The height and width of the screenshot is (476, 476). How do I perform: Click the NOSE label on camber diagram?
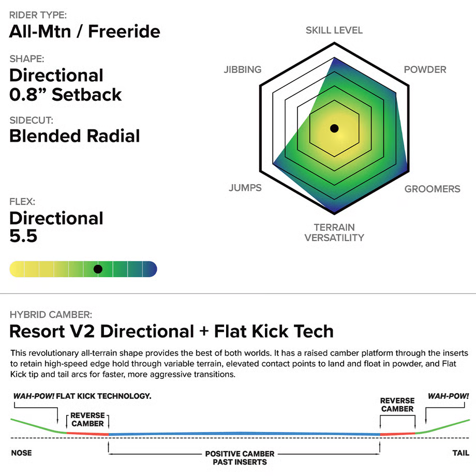click(x=21, y=453)
